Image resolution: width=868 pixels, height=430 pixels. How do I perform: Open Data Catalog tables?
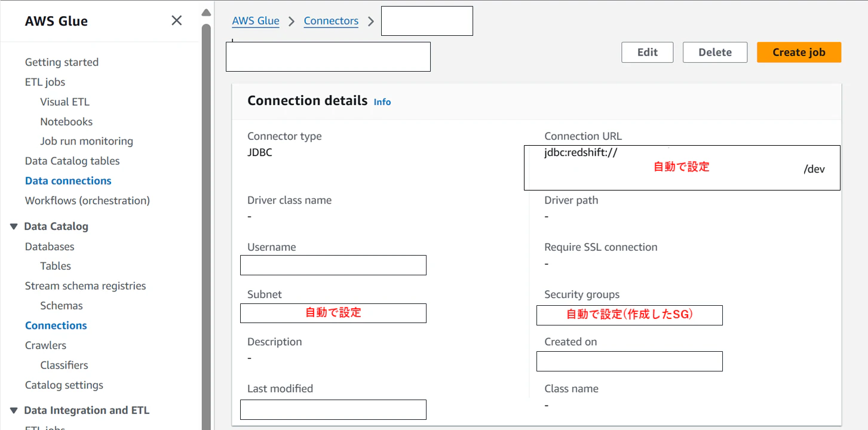pyautogui.click(x=72, y=161)
